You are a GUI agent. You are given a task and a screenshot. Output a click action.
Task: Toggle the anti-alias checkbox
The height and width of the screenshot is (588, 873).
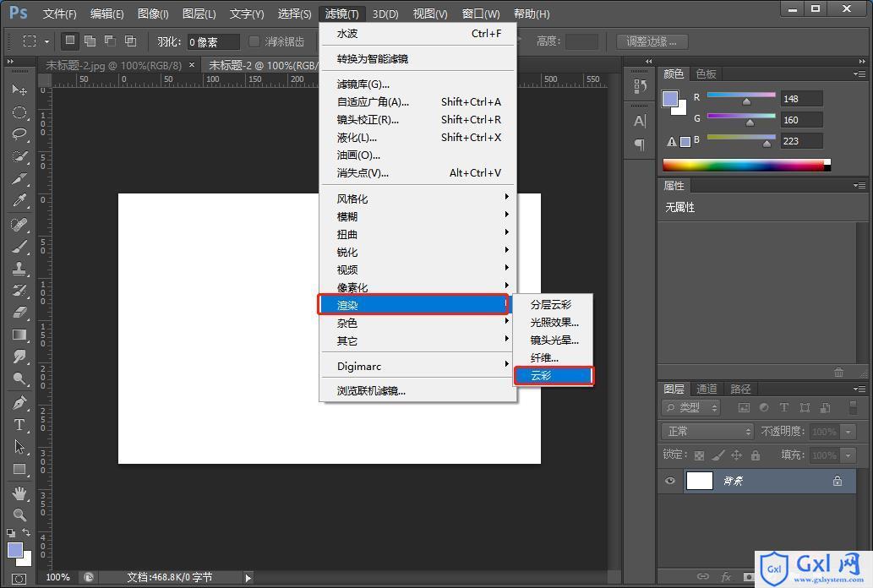(254, 41)
